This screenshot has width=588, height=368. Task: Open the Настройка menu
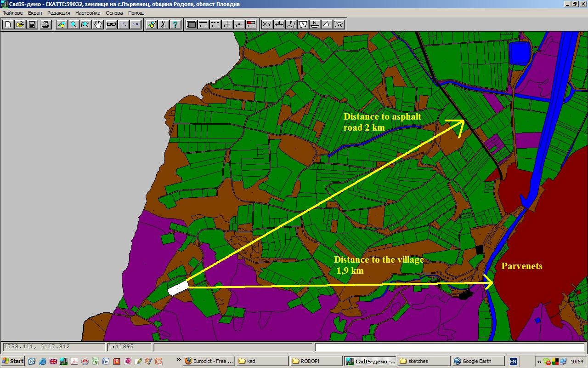[88, 13]
